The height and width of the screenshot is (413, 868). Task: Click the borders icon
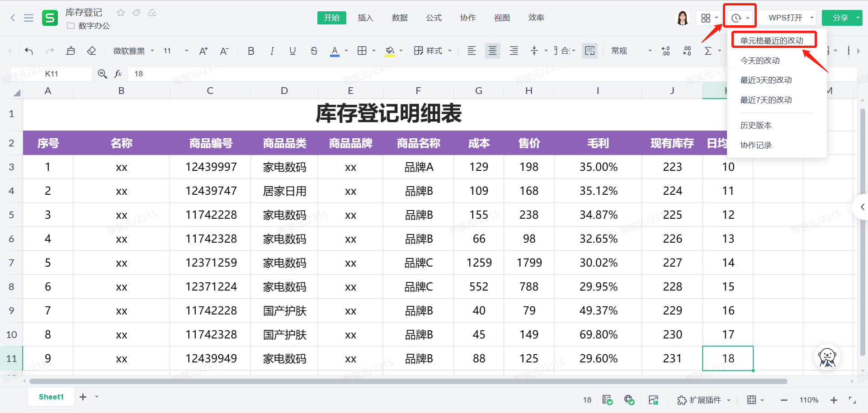(x=362, y=51)
